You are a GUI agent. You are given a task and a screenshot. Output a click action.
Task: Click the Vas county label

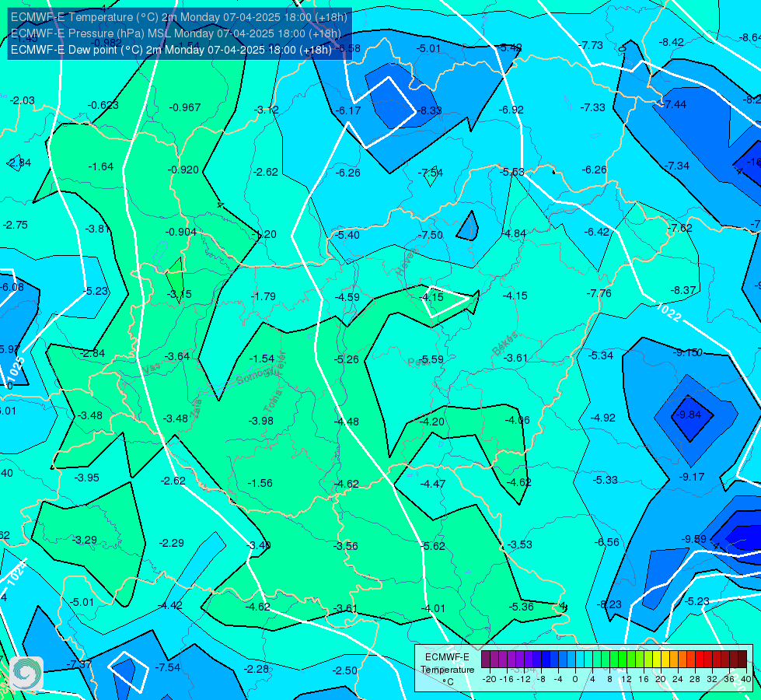tap(152, 369)
